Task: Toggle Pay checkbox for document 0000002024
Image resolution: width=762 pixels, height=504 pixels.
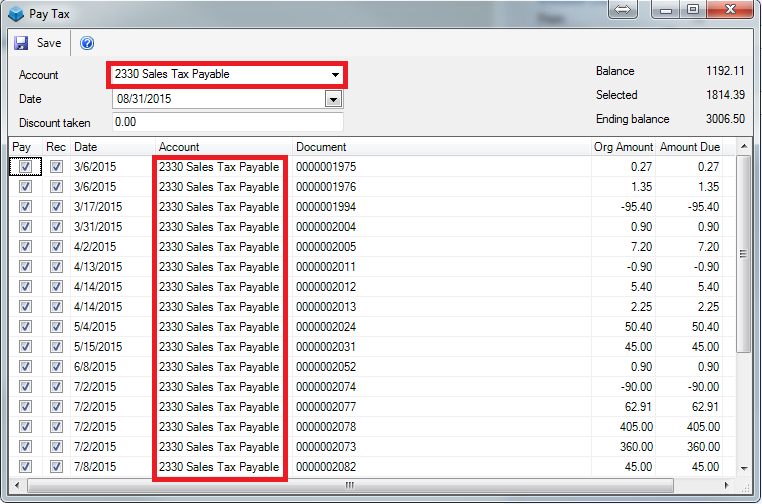Action: pyautogui.click(x=25, y=327)
